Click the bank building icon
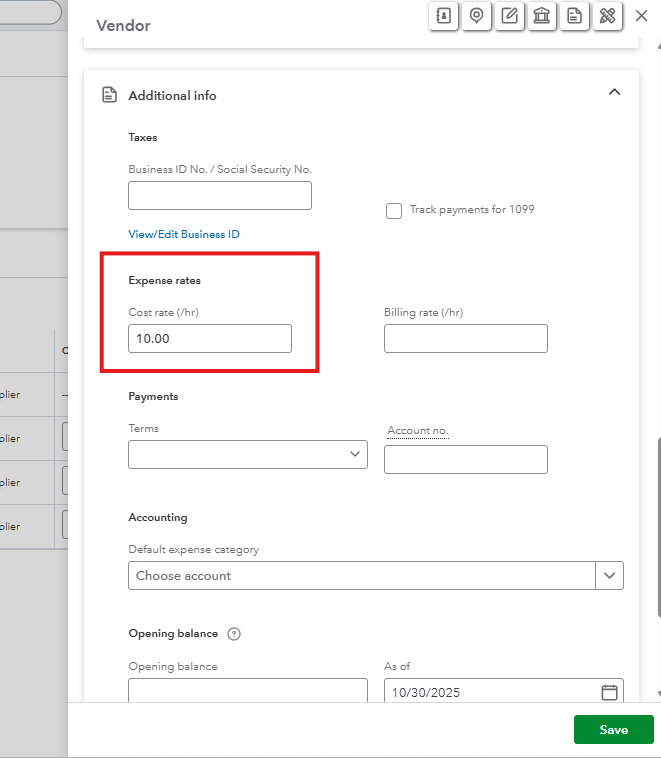661x758 pixels. pos(542,16)
